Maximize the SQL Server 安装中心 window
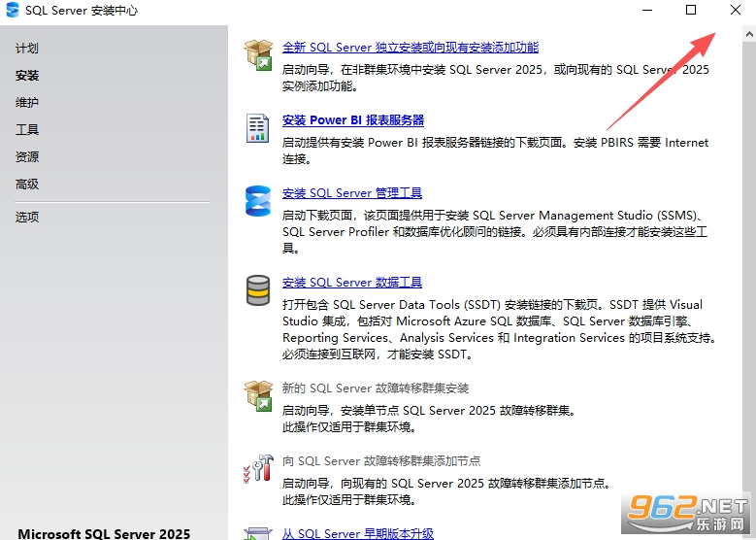This screenshot has width=756, height=540. [x=691, y=10]
